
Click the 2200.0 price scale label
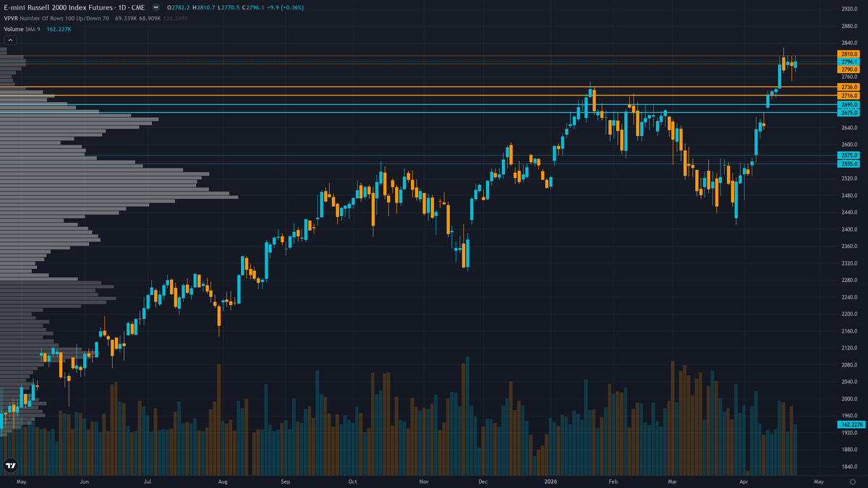click(x=849, y=314)
